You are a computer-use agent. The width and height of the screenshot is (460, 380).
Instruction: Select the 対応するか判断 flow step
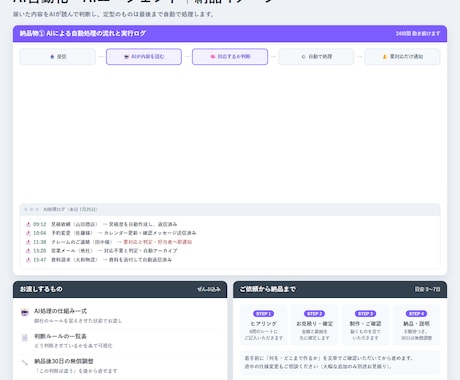tap(230, 57)
